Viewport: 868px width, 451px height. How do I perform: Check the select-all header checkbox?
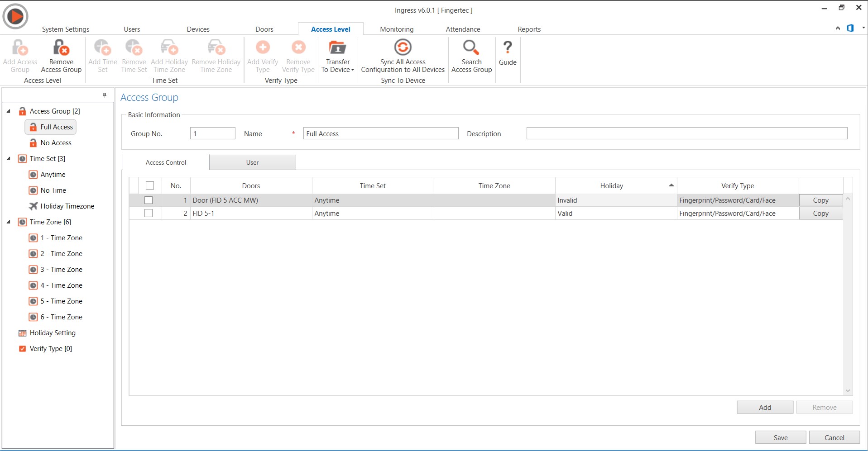pyautogui.click(x=150, y=185)
